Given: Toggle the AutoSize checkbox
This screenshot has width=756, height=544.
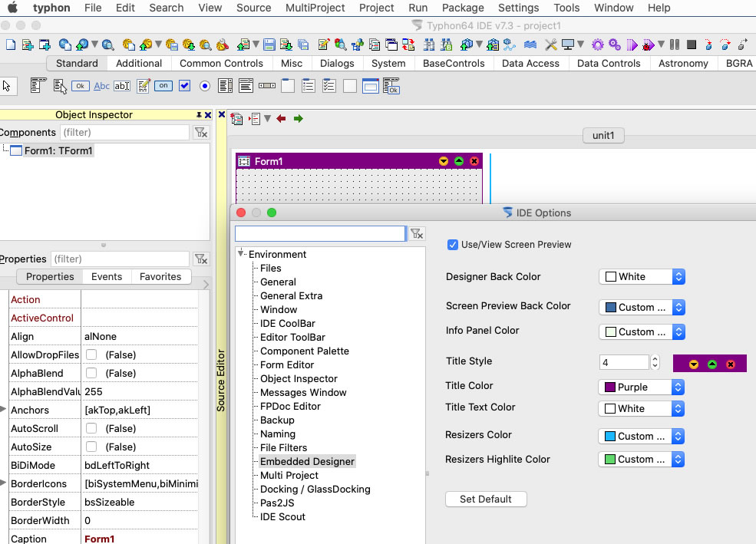Looking at the screenshot, I should [91, 447].
